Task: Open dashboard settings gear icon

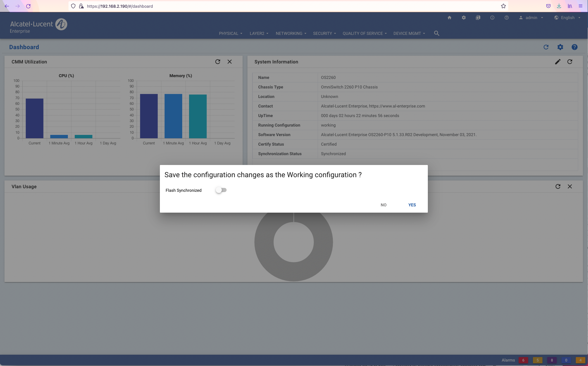Action: tap(560, 47)
